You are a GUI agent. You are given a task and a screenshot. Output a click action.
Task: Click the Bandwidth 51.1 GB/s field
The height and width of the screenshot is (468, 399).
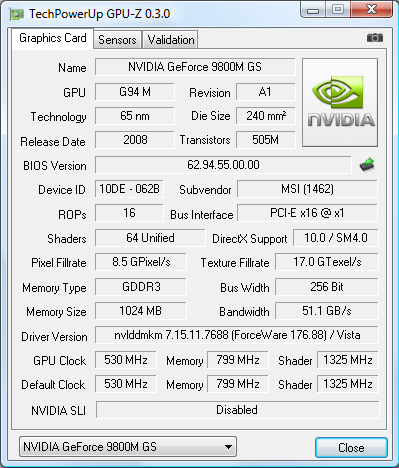click(327, 311)
